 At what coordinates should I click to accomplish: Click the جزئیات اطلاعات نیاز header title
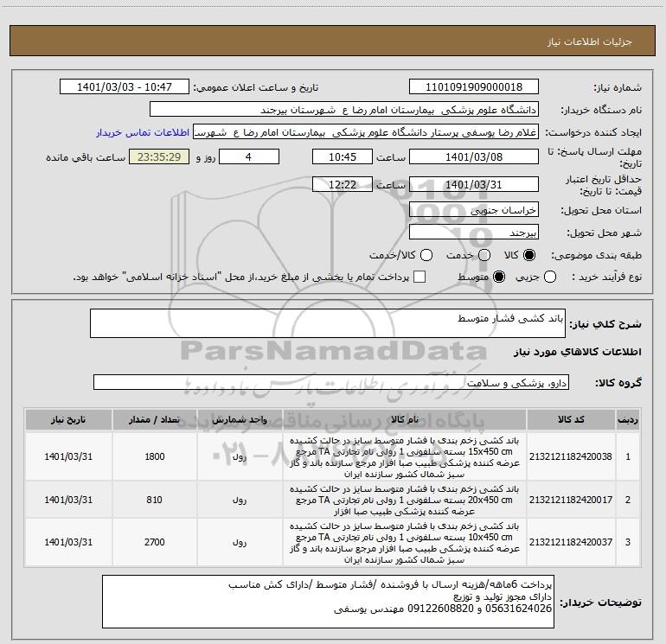pos(590,41)
